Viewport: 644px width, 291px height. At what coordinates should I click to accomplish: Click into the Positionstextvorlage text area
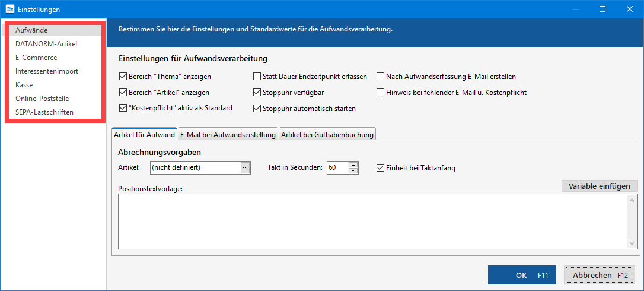pyautogui.click(x=374, y=222)
